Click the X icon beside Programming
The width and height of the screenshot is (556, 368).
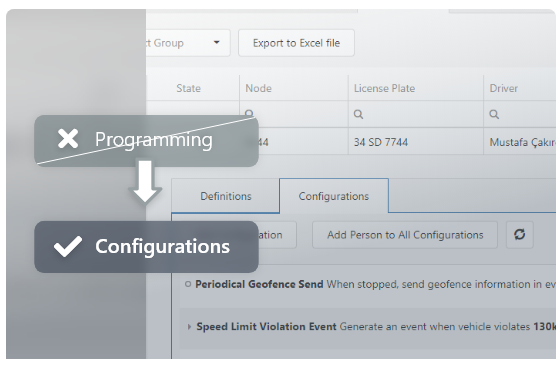(68, 139)
